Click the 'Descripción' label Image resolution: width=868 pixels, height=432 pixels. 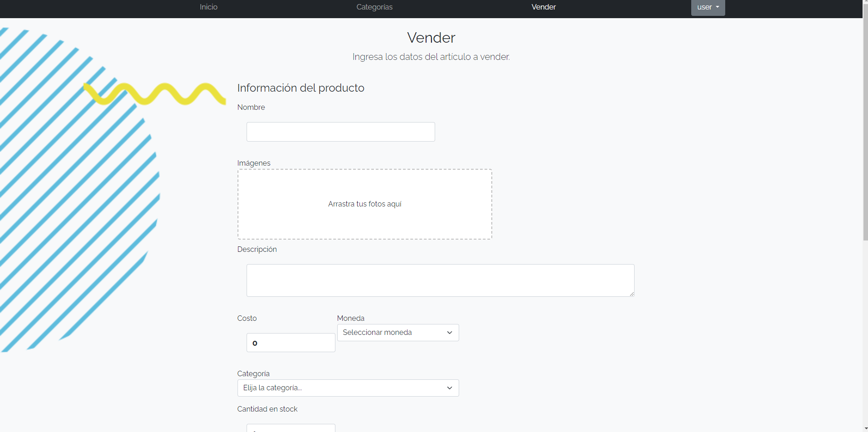pyautogui.click(x=257, y=249)
